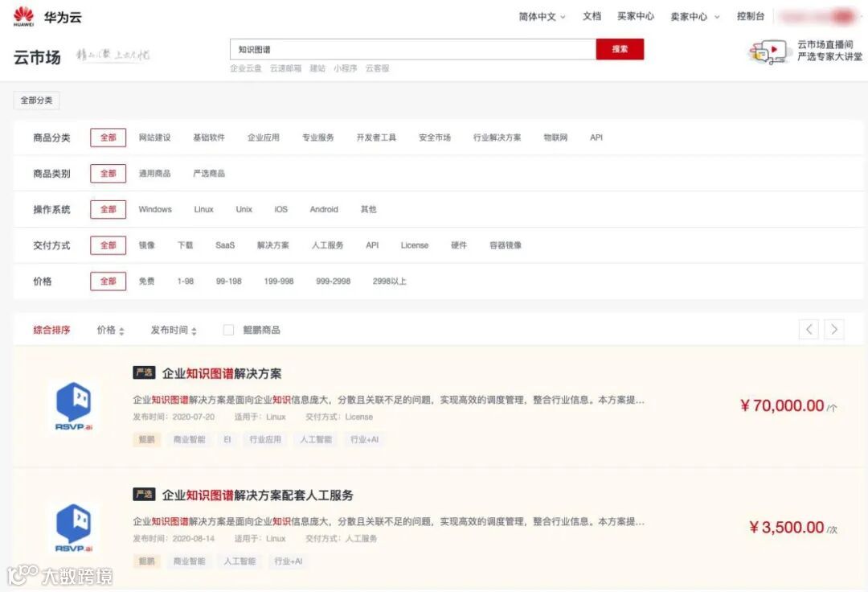Filter 交付方式 by 人工服务
This screenshot has height=592, width=868.
point(328,245)
